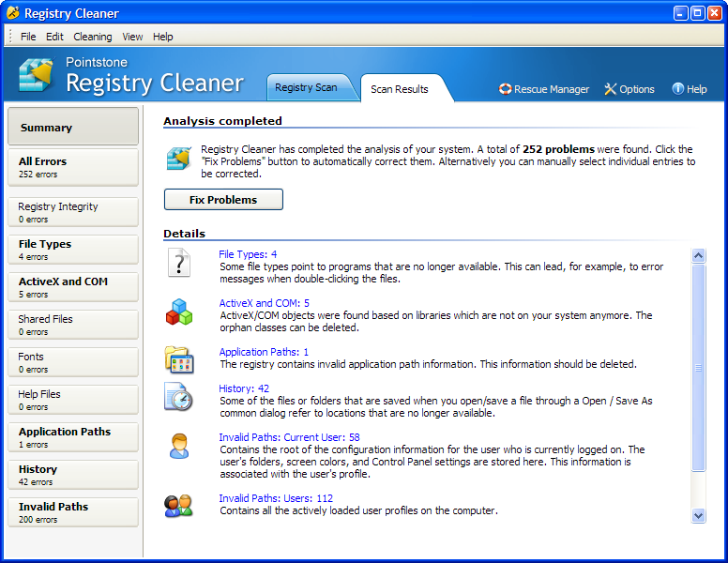This screenshot has height=563, width=728.
Task: Follow the History: 42 link
Action: pyautogui.click(x=244, y=388)
